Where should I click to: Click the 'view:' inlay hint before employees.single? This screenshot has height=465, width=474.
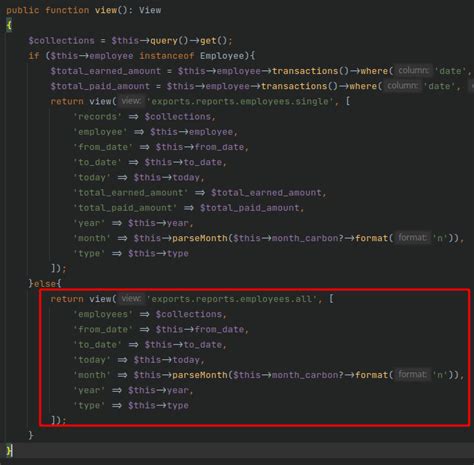(131, 101)
